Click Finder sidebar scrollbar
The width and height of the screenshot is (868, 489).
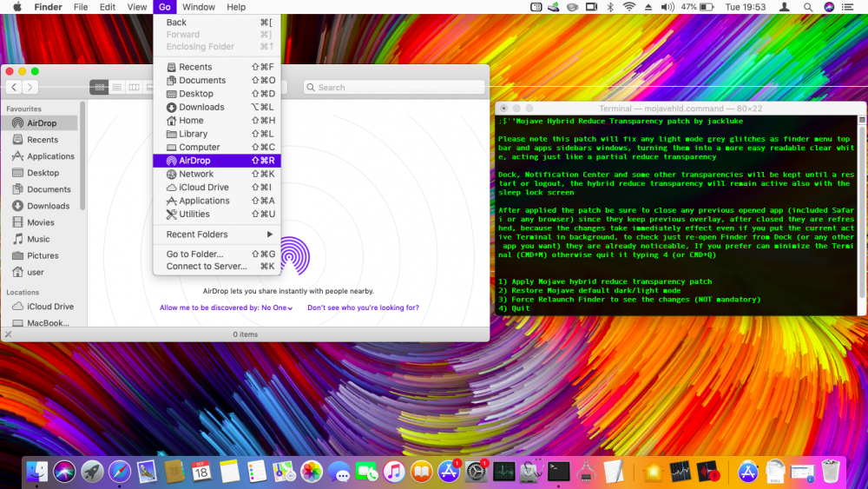pos(82,155)
